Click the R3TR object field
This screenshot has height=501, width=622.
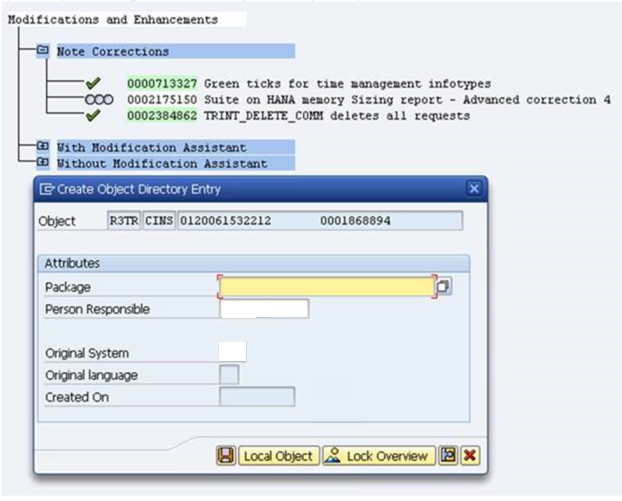pos(124,221)
